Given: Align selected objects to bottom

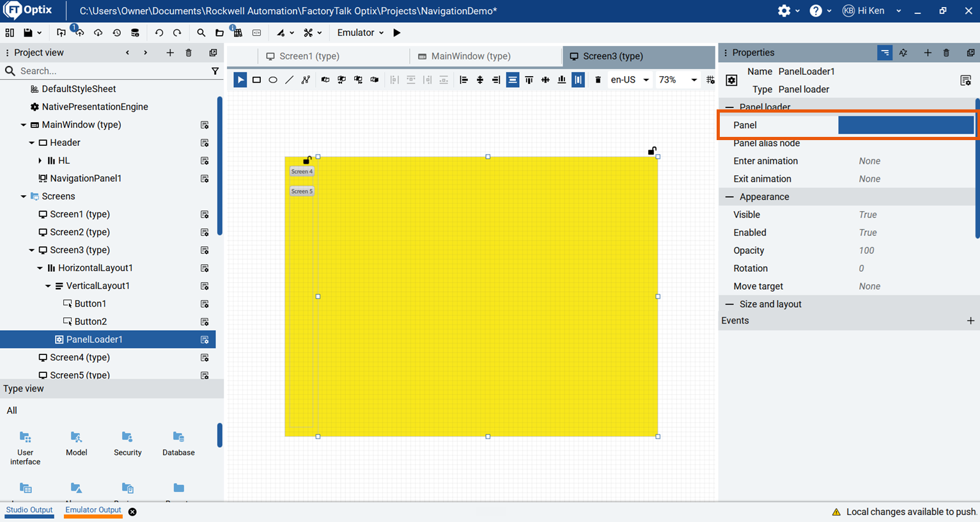Looking at the screenshot, I should coord(561,80).
